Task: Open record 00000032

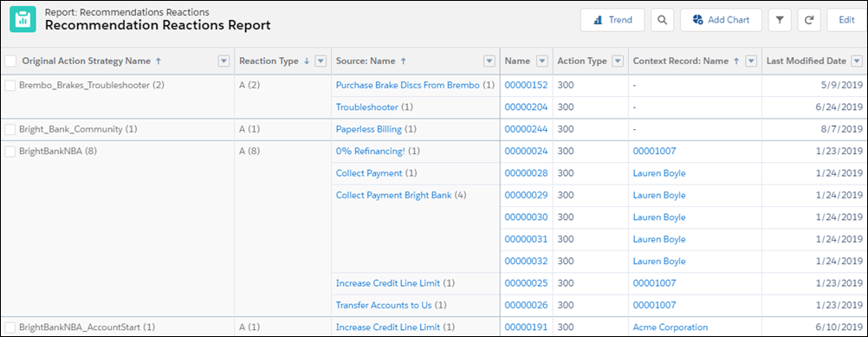Action: coord(526,261)
